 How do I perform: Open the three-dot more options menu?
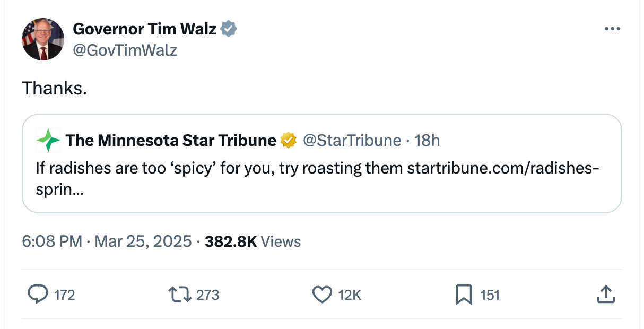pos(612,29)
